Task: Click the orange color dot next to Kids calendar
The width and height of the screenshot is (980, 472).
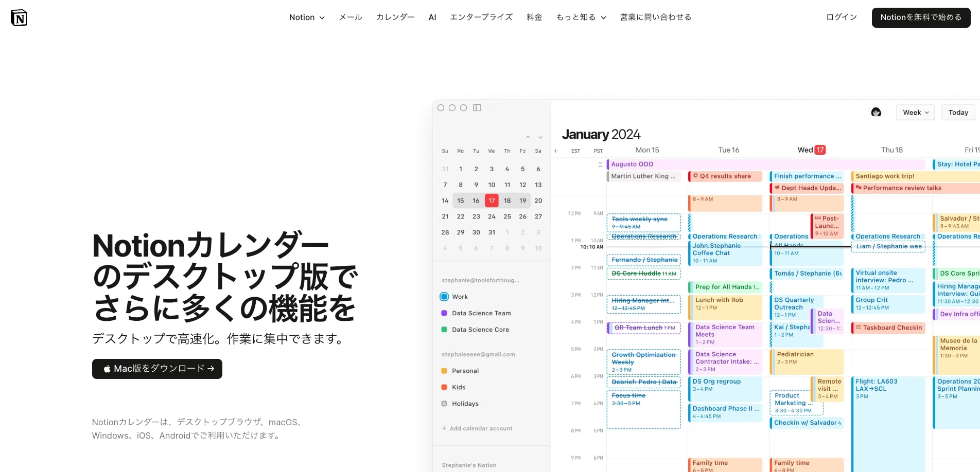Action: [444, 387]
